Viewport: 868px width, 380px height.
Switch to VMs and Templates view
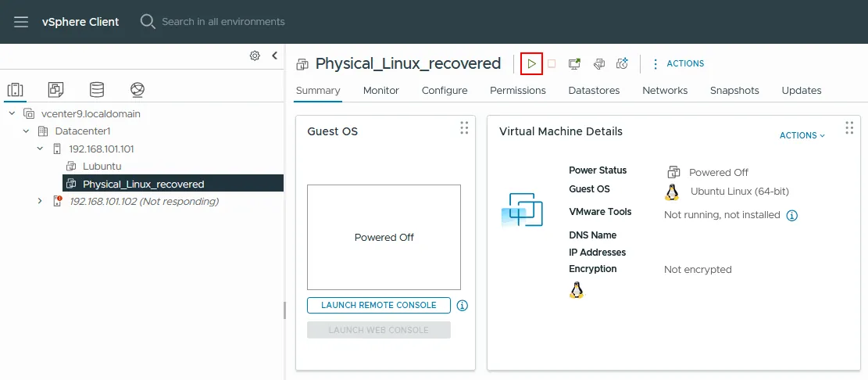pos(56,89)
